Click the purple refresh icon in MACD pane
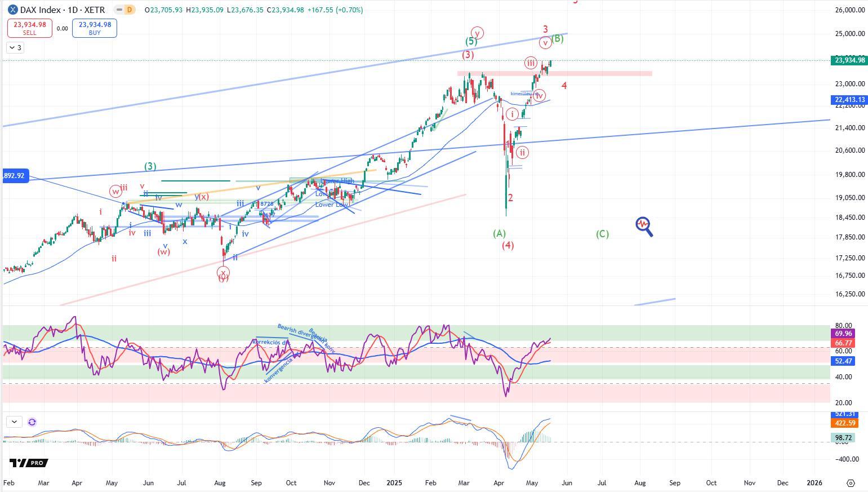 click(x=32, y=422)
